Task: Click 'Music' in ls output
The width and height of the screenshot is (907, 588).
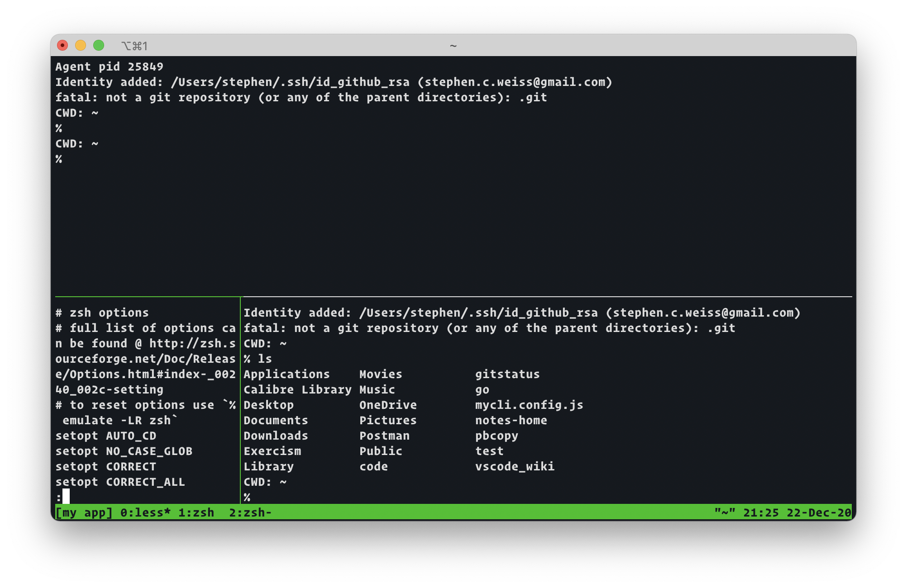Action: [377, 389]
